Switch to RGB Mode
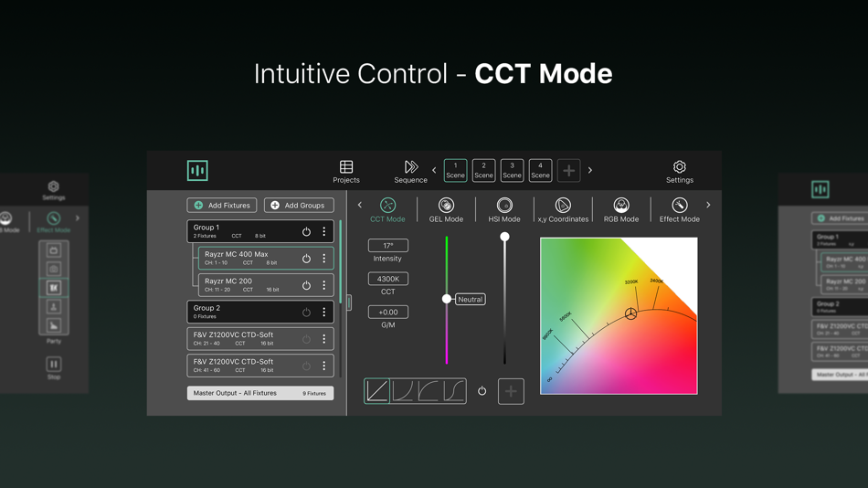Image resolution: width=868 pixels, height=488 pixels. tap(621, 210)
